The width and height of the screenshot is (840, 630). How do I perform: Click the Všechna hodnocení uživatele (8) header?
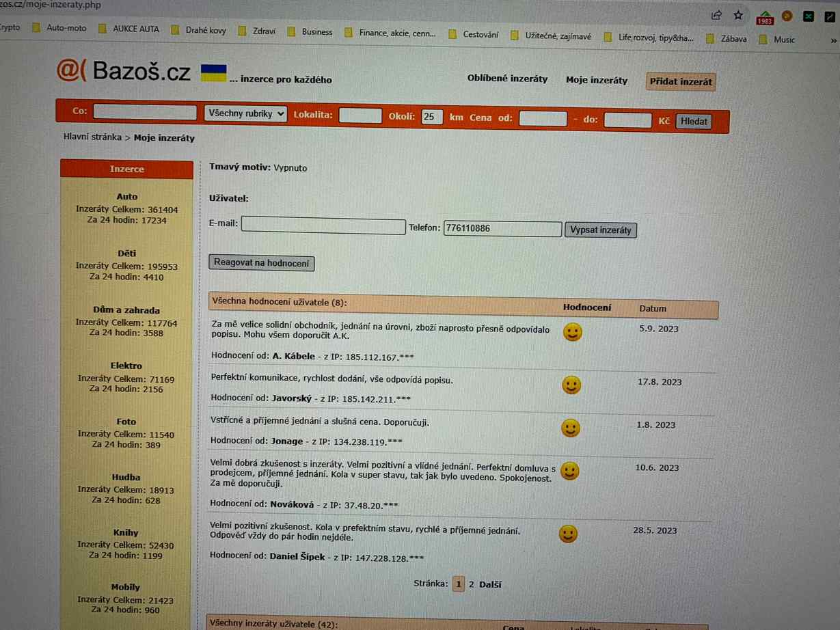pyautogui.click(x=279, y=301)
